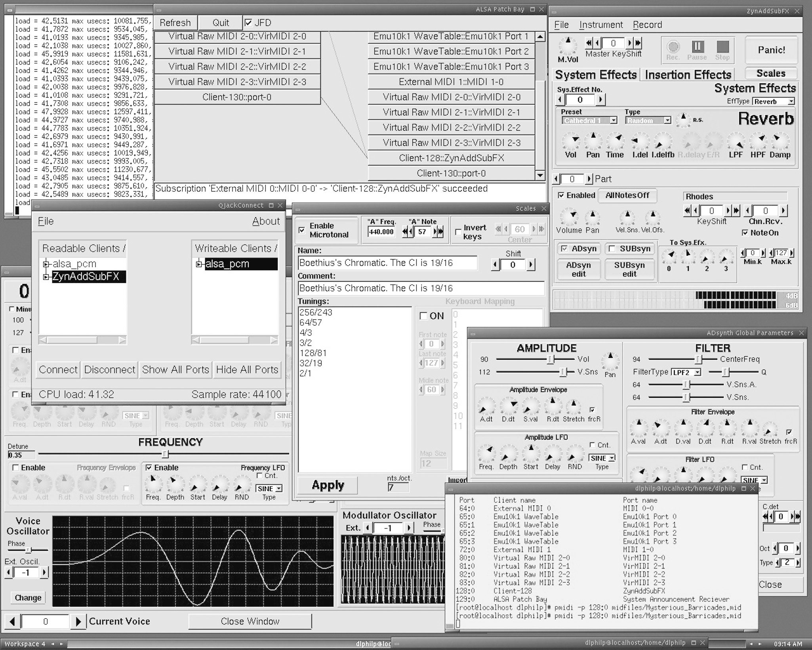Click the Frequency LFO Delay knob
812x650 pixels.
click(x=219, y=484)
